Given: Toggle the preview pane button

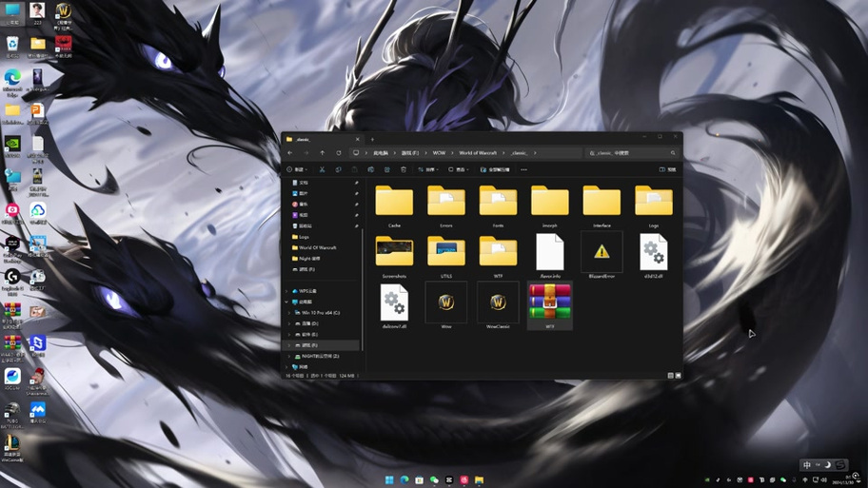Looking at the screenshot, I should (x=667, y=169).
